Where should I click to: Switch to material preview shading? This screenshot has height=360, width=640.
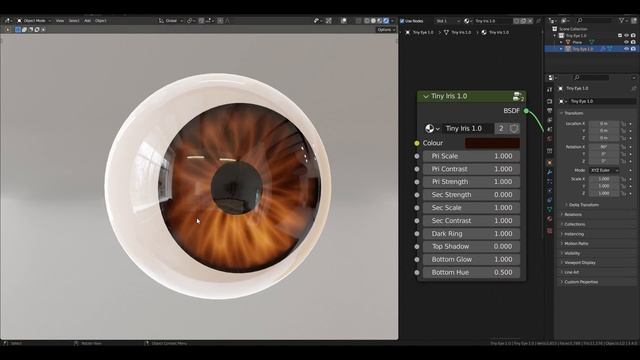(x=380, y=20)
